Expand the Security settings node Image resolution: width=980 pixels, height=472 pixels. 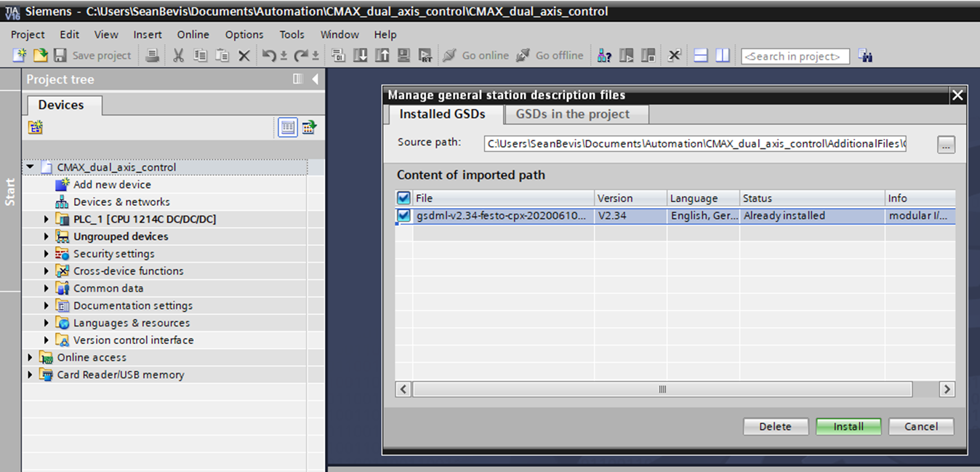pyautogui.click(x=46, y=254)
